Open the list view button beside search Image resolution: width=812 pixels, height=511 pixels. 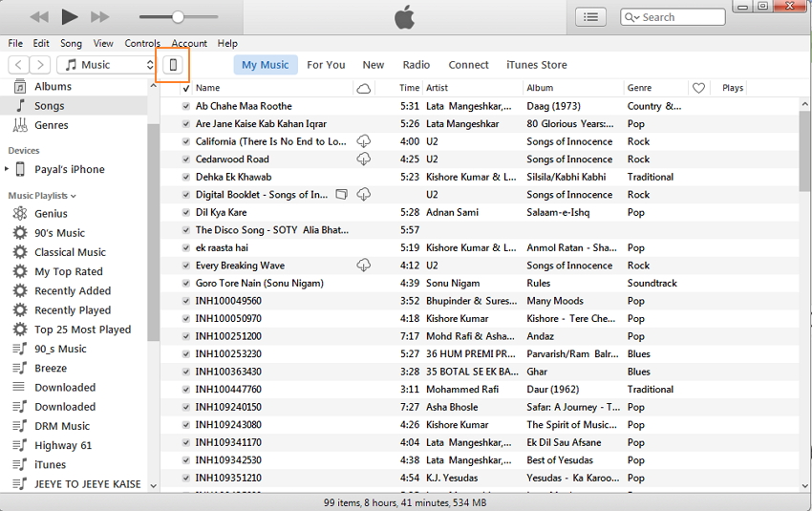[590, 17]
